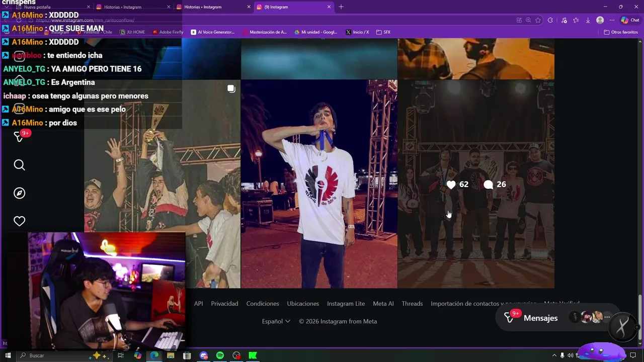Screen dimensions: 644x362
Task: Open Windows notification center
Action: [633, 355]
